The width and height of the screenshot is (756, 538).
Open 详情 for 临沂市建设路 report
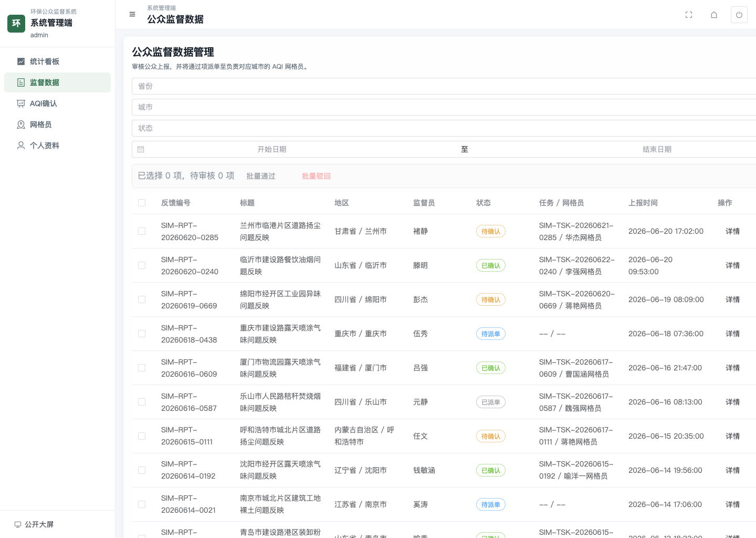[732, 265]
